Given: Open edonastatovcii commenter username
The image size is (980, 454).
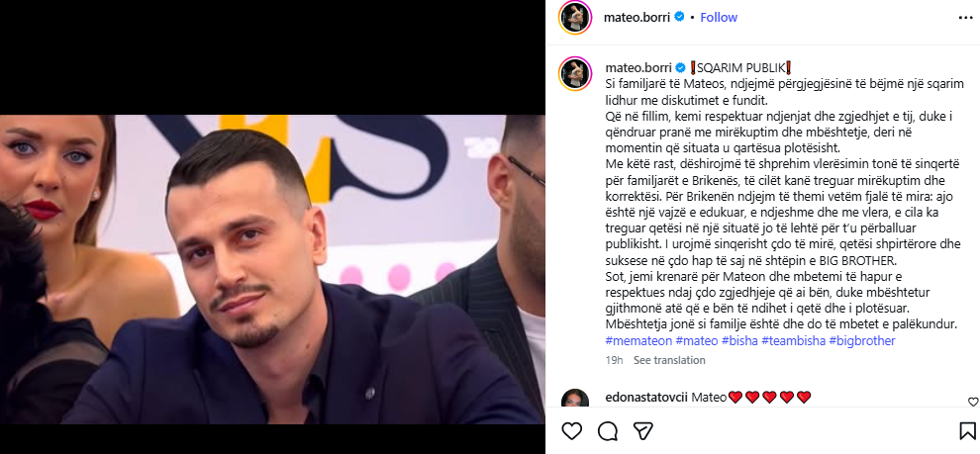Looking at the screenshot, I should (646, 398).
